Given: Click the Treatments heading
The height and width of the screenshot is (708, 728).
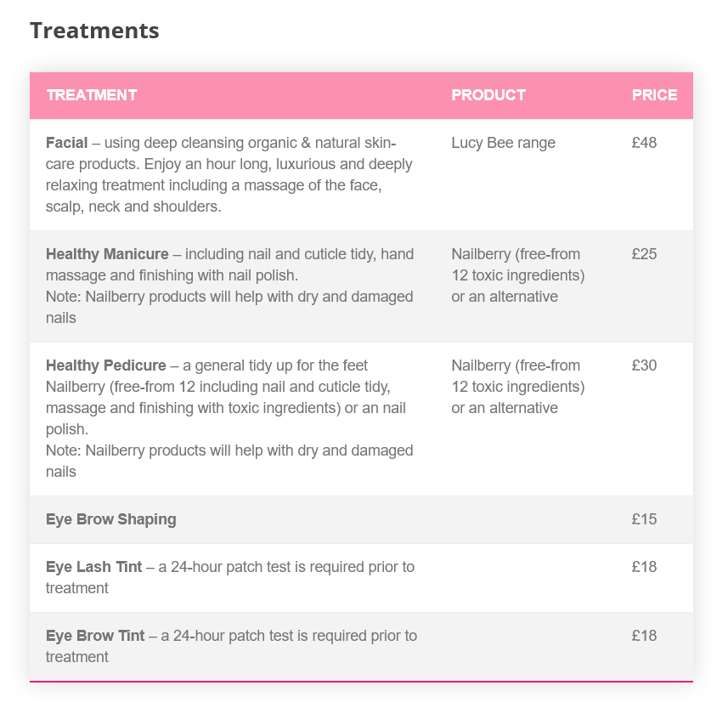Looking at the screenshot, I should point(94,31).
